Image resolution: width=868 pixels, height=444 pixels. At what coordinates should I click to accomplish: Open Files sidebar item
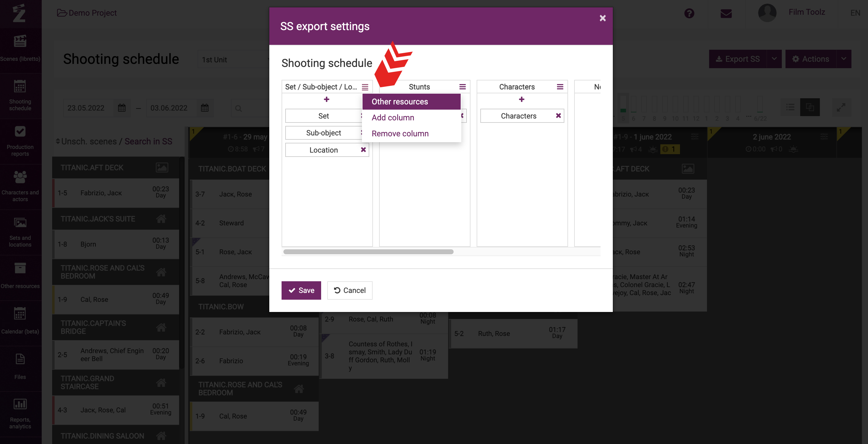coord(20,368)
